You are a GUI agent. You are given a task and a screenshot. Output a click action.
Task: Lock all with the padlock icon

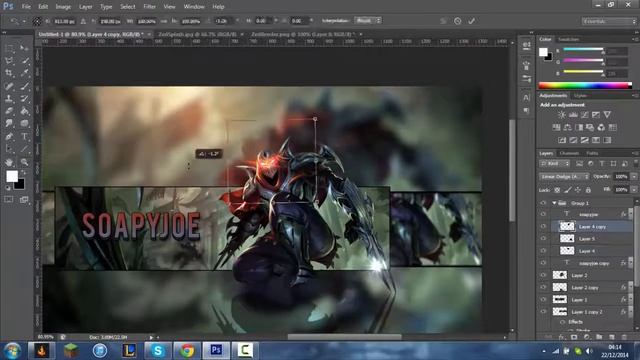pos(588,190)
